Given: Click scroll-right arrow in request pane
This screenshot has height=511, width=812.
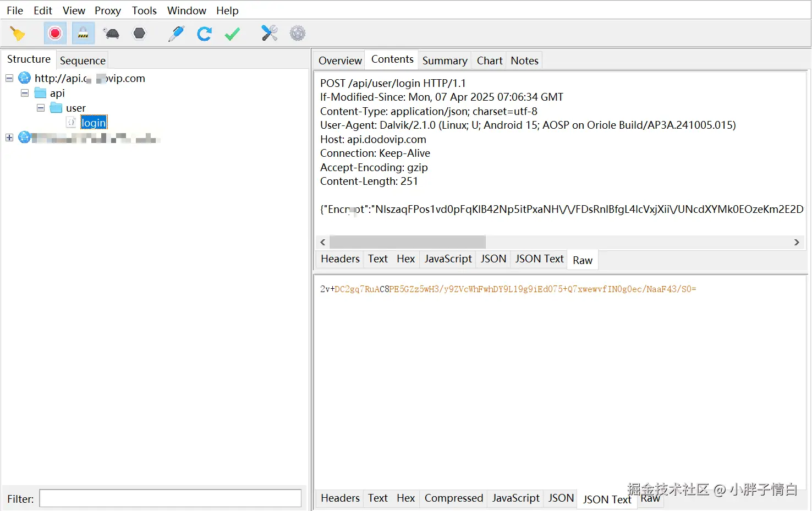Looking at the screenshot, I should (x=797, y=242).
